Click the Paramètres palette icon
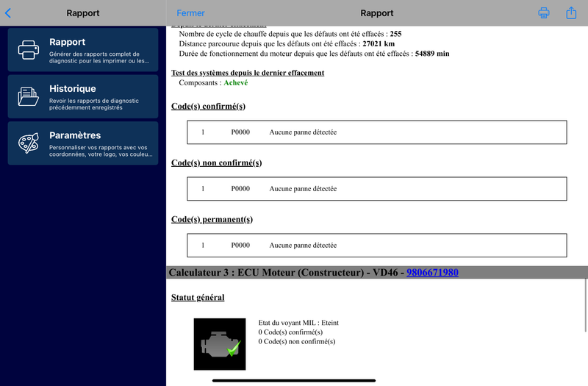 (29, 143)
